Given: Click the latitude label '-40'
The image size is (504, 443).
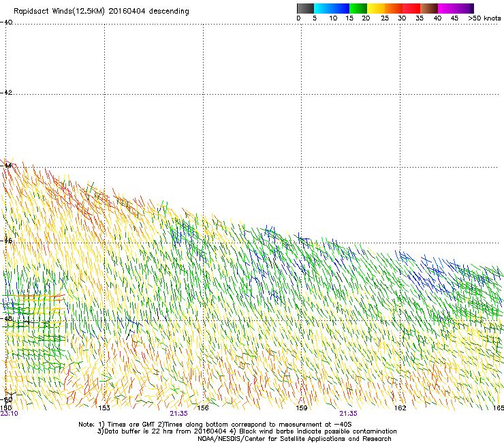Looking at the screenshot, I should tap(6, 22).
